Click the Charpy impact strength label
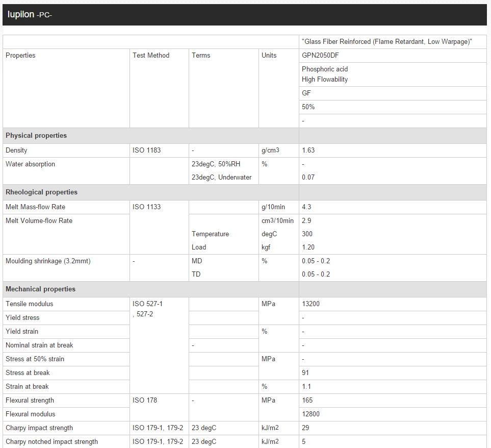 pos(39,428)
